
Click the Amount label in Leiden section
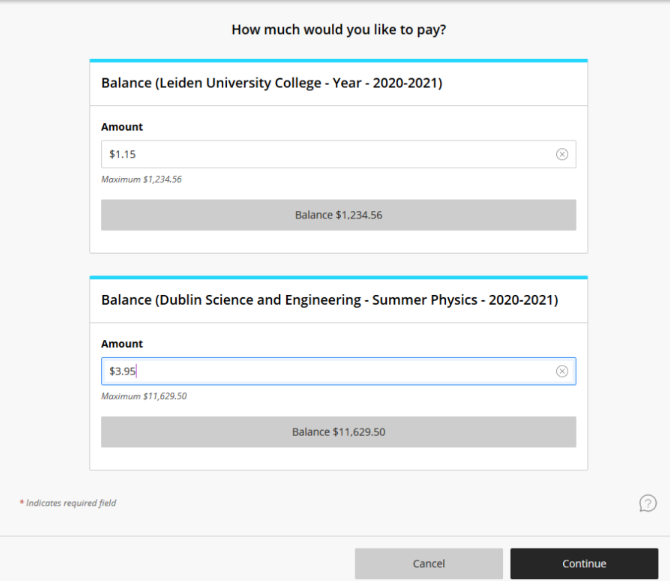(x=122, y=127)
